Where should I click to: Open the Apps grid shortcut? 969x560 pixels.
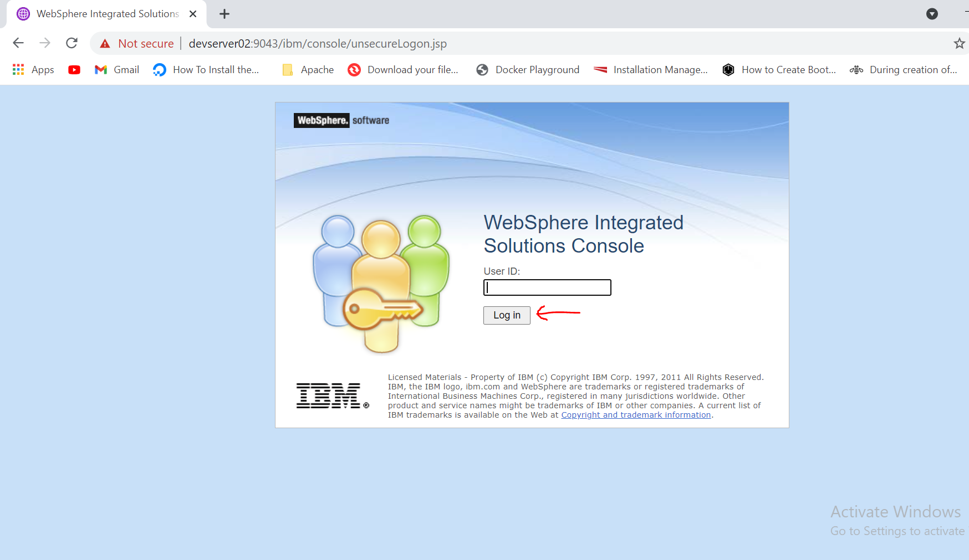[33, 70]
